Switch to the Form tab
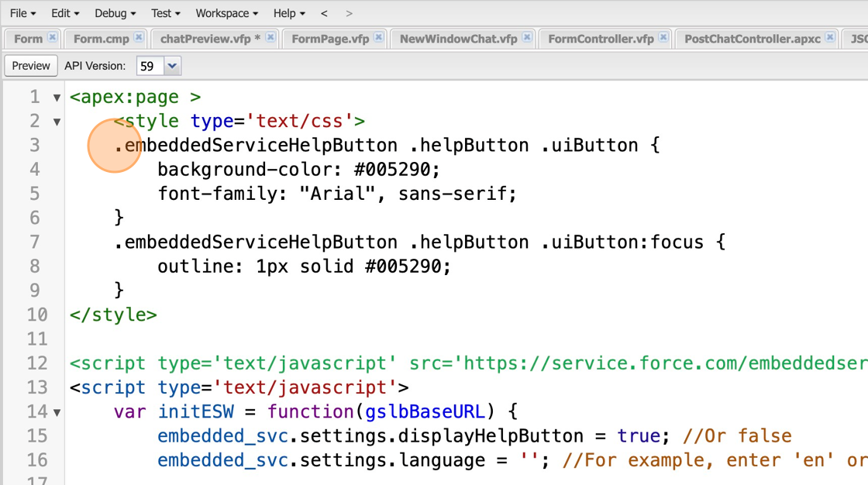Viewport: 868px width, 485px height. 28,39
